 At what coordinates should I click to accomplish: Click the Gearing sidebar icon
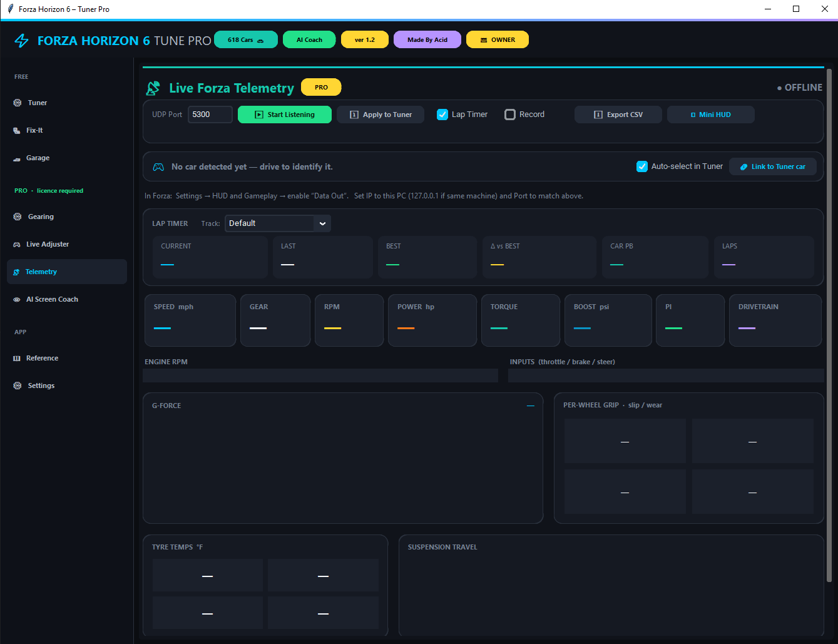[x=18, y=217]
